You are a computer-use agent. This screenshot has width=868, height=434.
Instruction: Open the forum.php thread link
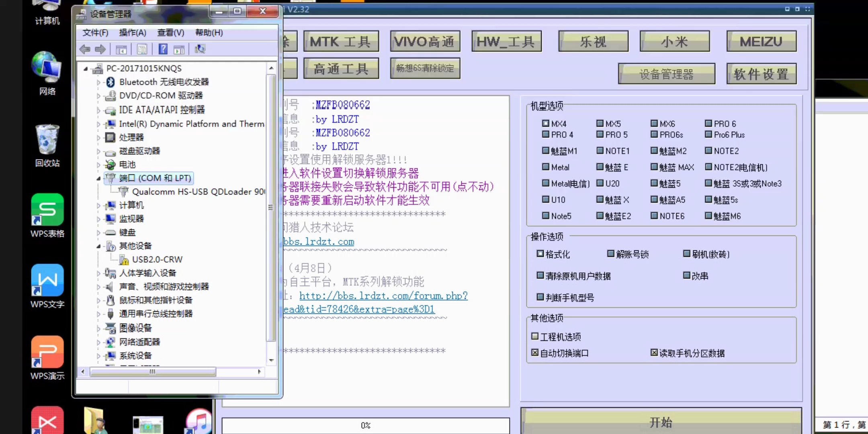pyautogui.click(x=383, y=296)
